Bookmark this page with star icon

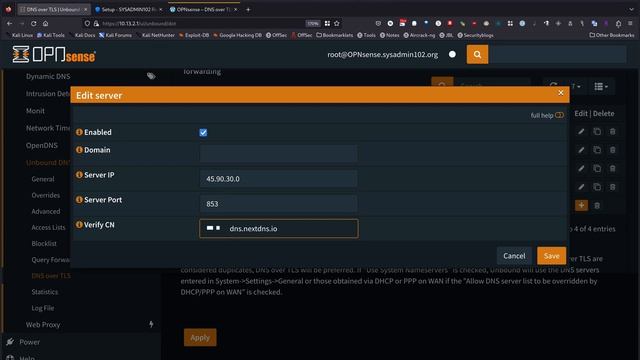tap(337, 24)
